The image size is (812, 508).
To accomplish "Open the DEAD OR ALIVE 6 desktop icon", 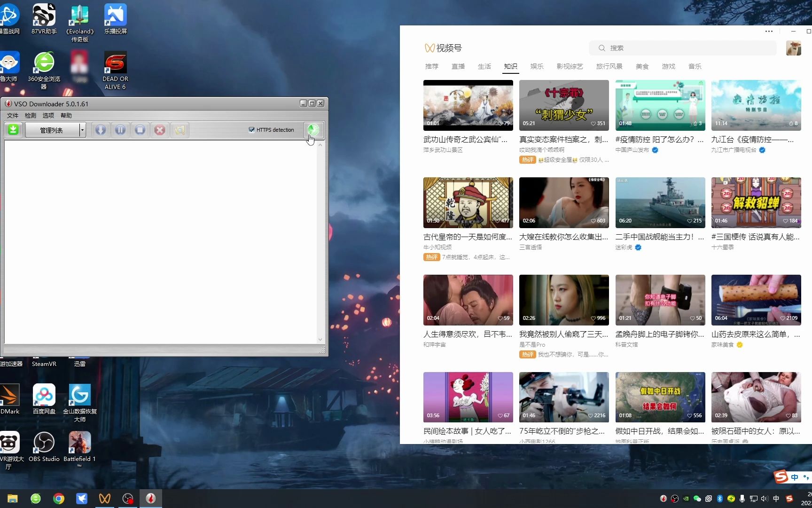I will (116, 71).
